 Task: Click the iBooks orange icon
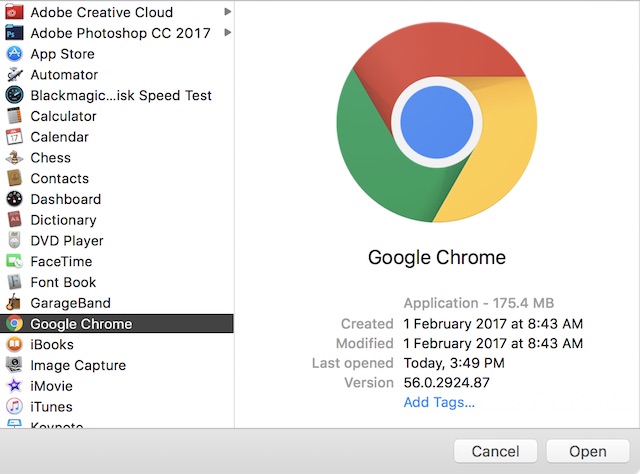point(14,344)
